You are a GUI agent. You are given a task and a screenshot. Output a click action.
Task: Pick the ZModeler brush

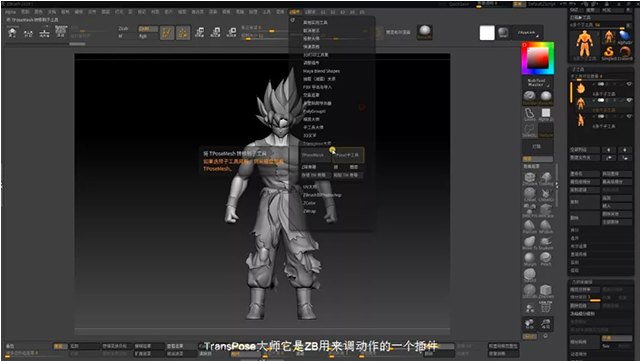[530, 178]
